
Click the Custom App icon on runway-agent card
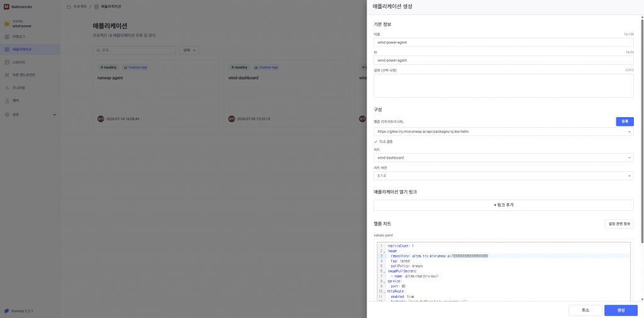pos(125,67)
